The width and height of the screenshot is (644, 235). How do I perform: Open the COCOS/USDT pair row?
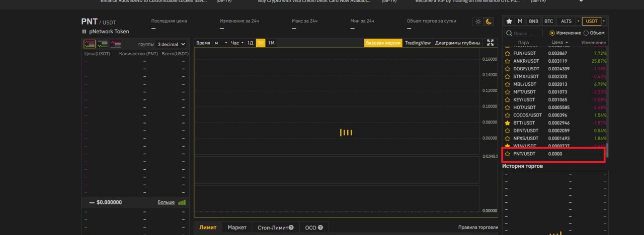click(555, 115)
